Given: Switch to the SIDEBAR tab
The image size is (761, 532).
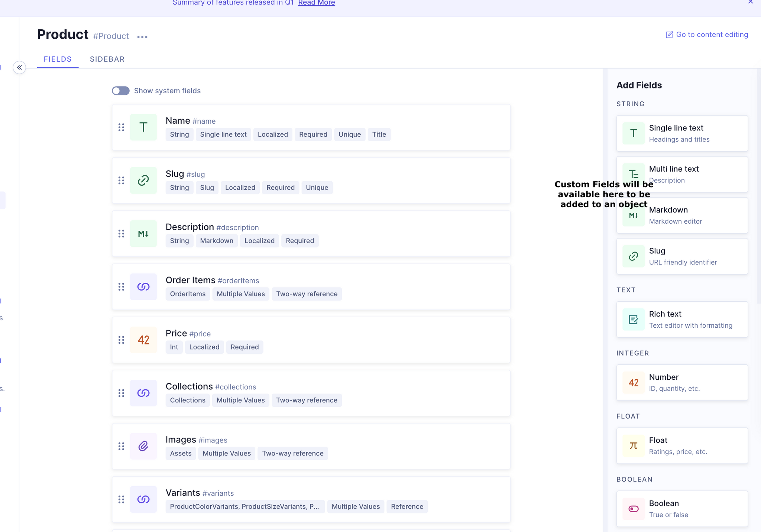Looking at the screenshot, I should point(107,59).
